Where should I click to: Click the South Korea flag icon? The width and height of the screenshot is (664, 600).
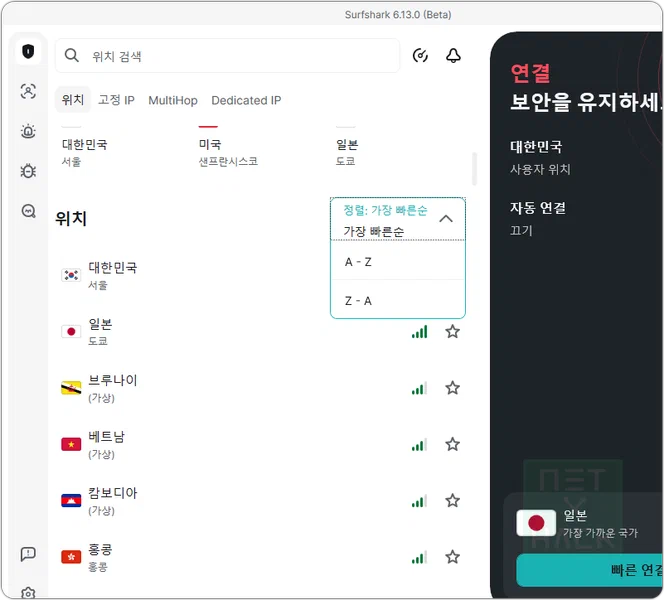coord(71,275)
